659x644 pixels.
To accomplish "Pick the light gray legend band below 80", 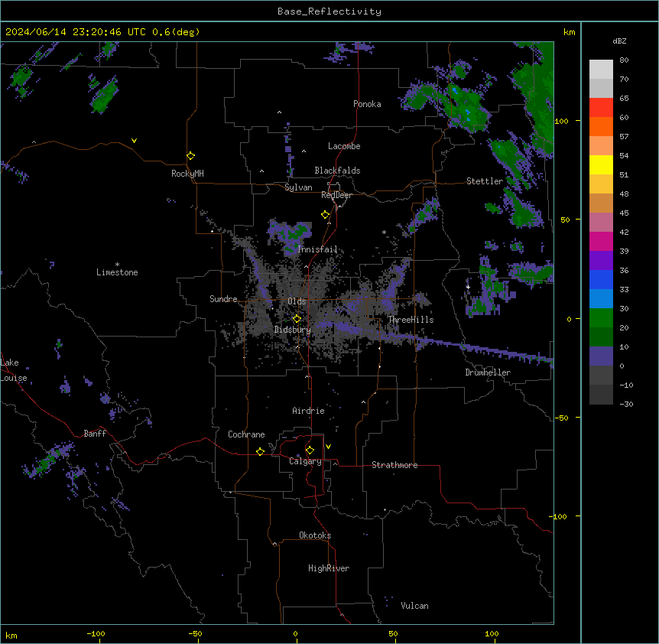I will [x=601, y=69].
